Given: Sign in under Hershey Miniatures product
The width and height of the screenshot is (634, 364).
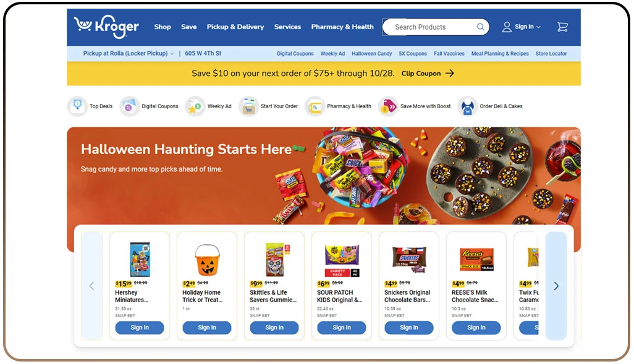Looking at the screenshot, I should (x=140, y=328).
